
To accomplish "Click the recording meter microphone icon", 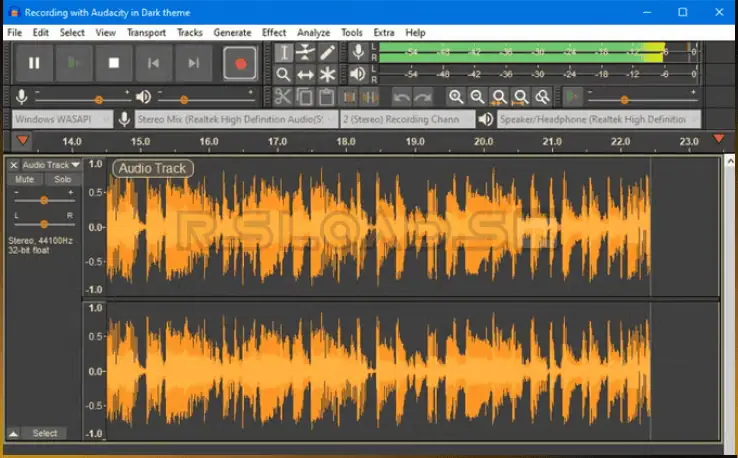I will pyautogui.click(x=358, y=52).
